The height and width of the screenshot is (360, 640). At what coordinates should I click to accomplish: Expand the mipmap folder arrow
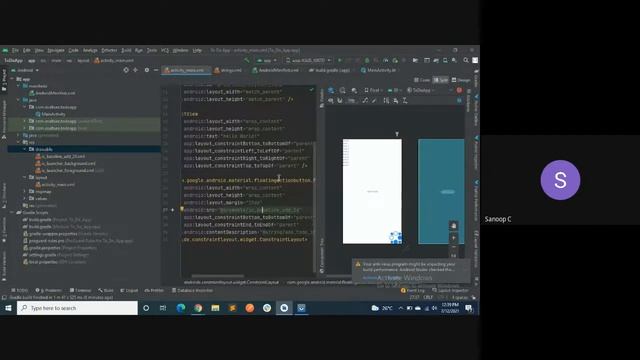(x=24, y=191)
